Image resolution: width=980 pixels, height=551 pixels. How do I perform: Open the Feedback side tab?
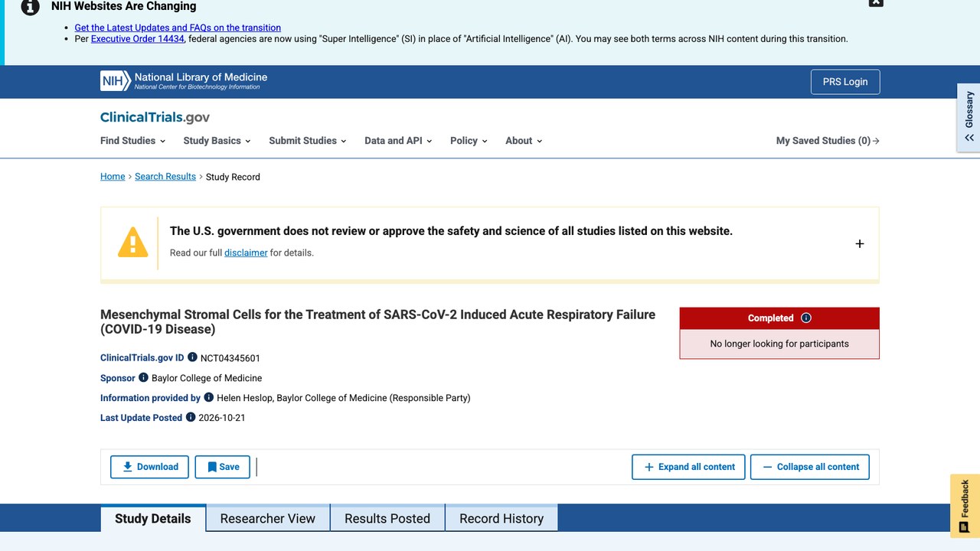pos(965,506)
